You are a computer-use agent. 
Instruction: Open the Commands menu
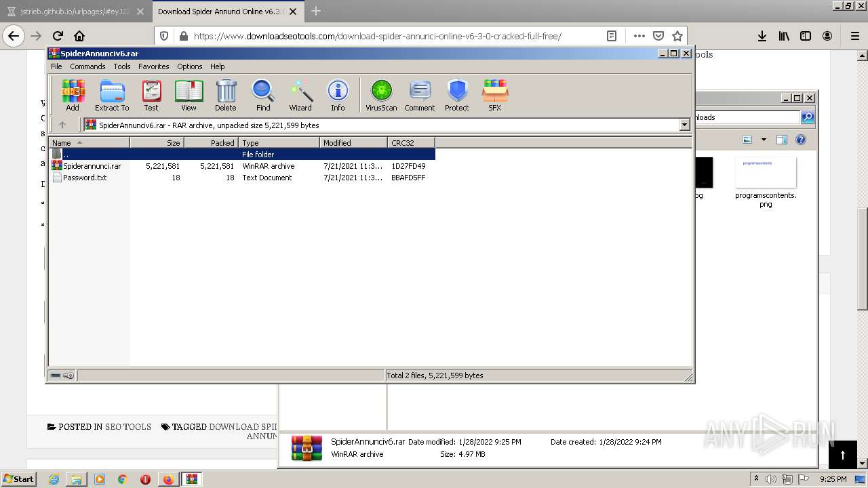(x=87, y=66)
